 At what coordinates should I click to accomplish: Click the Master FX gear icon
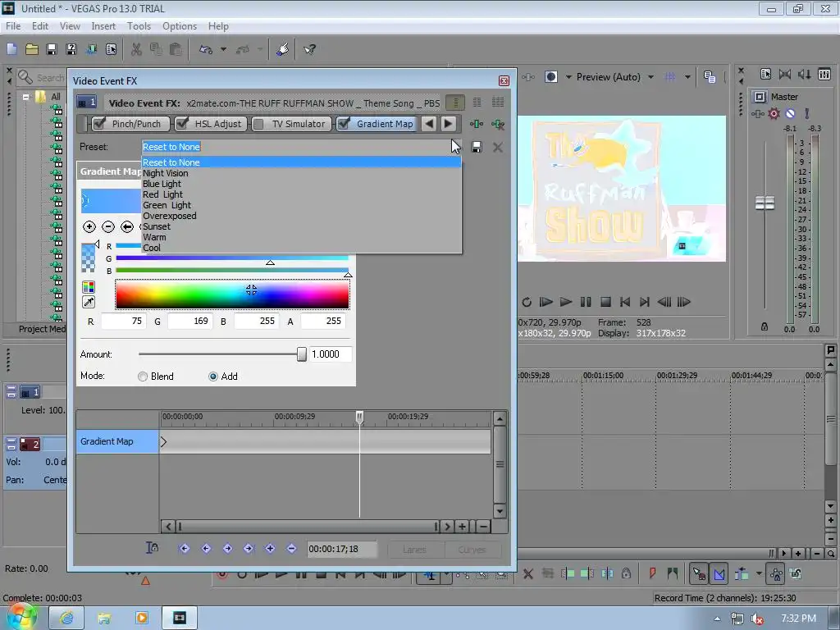pyautogui.click(x=774, y=113)
